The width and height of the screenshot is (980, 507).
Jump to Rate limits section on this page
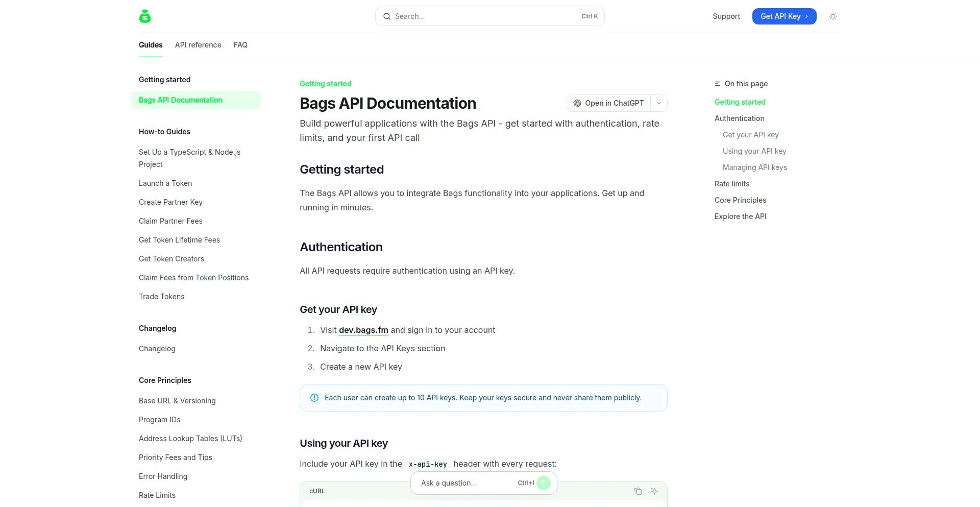pyautogui.click(x=732, y=184)
